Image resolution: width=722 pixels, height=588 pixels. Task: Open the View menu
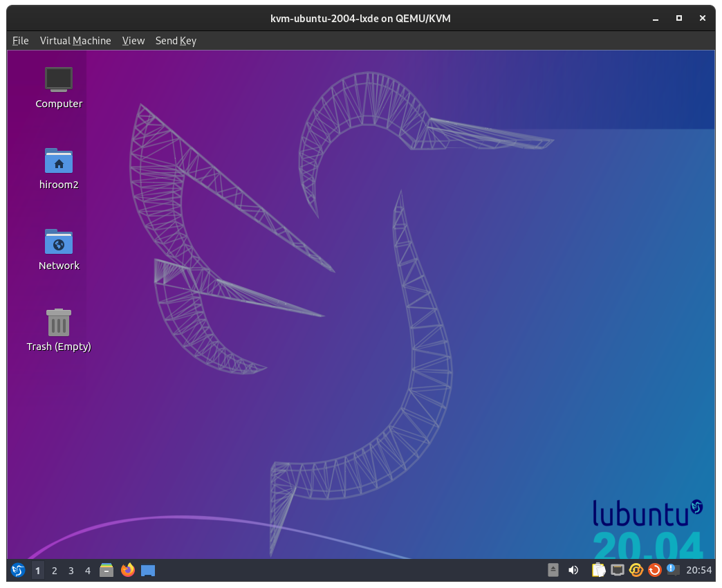tap(133, 41)
